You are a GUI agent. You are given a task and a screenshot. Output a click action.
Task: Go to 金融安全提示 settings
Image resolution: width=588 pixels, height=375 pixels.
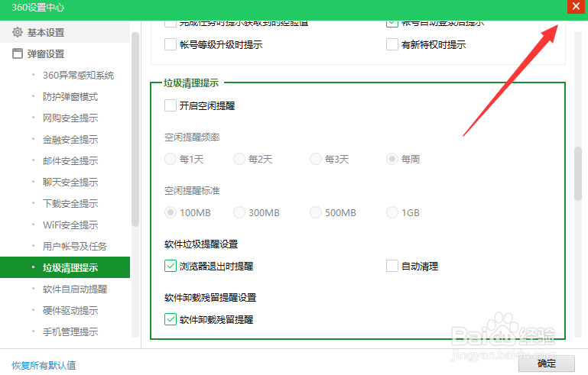click(70, 139)
